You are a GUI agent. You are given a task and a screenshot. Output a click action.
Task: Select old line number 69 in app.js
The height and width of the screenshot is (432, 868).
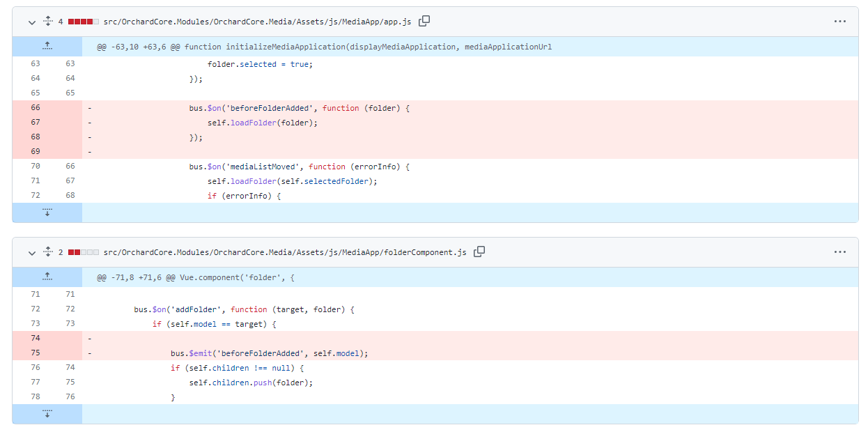point(35,152)
